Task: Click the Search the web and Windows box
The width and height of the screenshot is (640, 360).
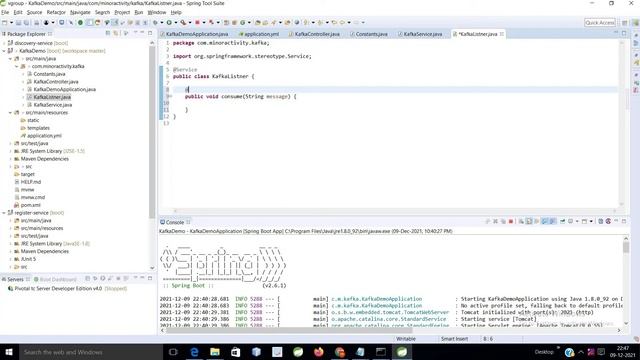Action: point(91,352)
